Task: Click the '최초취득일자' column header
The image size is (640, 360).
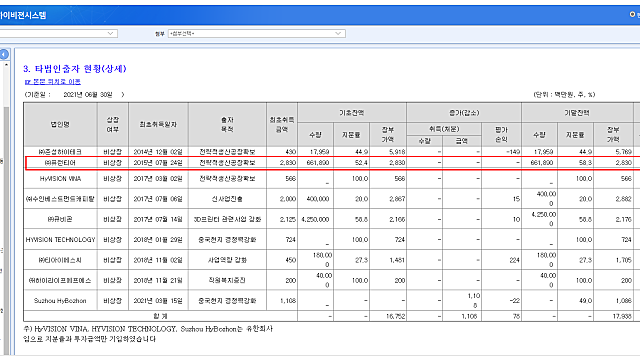Action: [158, 124]
